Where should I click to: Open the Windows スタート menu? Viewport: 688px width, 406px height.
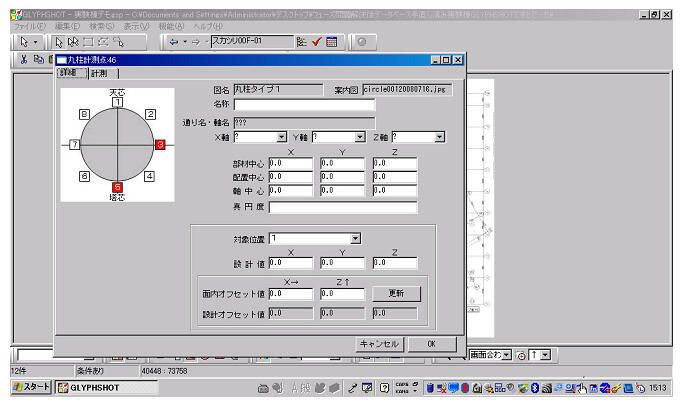31,387
